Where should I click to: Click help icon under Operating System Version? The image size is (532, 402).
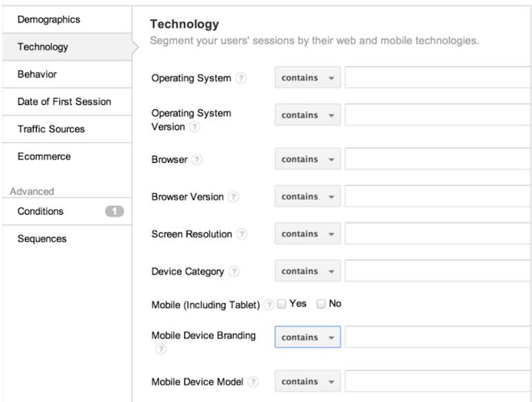[194, 127]
